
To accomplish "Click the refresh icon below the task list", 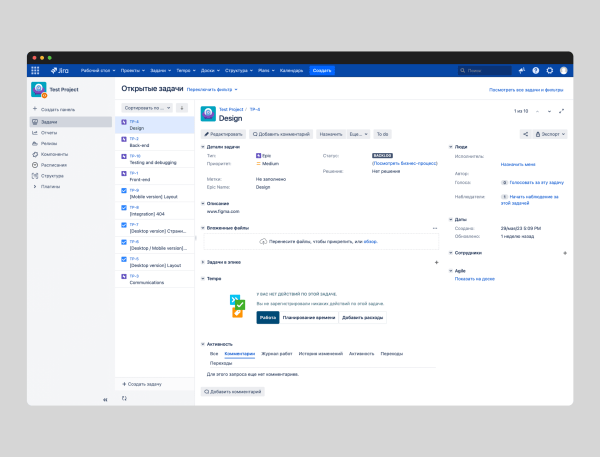I will (124, 398).
